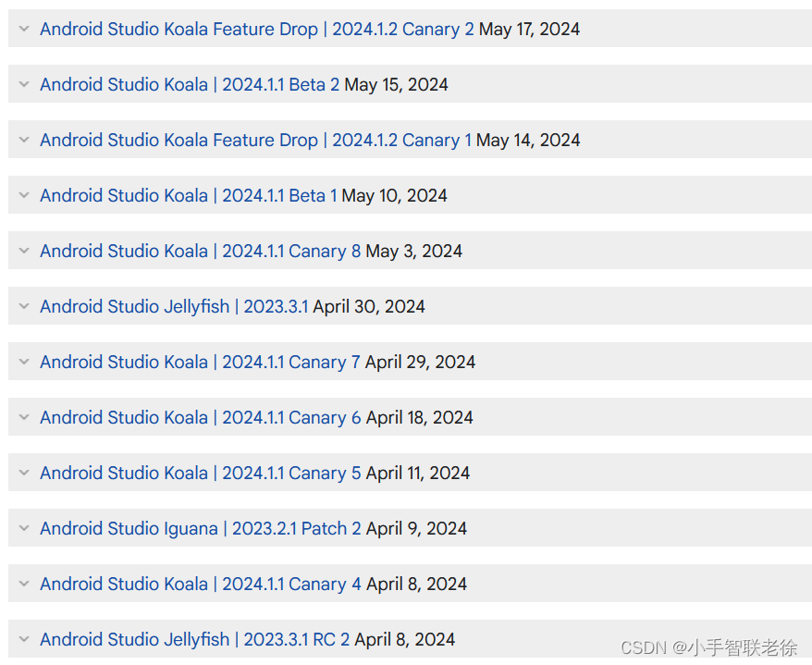The width and height of the screenshot is (812, 665).
Task: Expand the Koala 2024.1.1 Canary 4 chevron
Action: pyautogui.click(x=24, y=583)
